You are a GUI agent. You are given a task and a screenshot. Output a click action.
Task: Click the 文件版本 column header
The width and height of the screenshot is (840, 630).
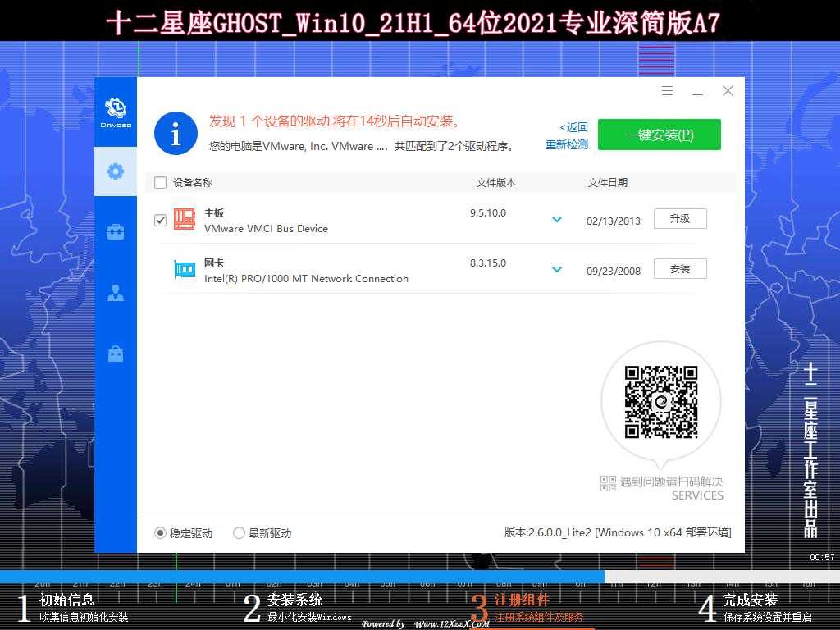coord(496,183)
